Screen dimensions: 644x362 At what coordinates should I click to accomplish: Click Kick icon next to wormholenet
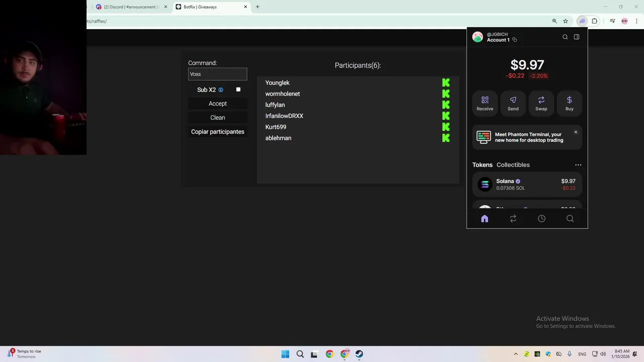(x=446, y=94)
